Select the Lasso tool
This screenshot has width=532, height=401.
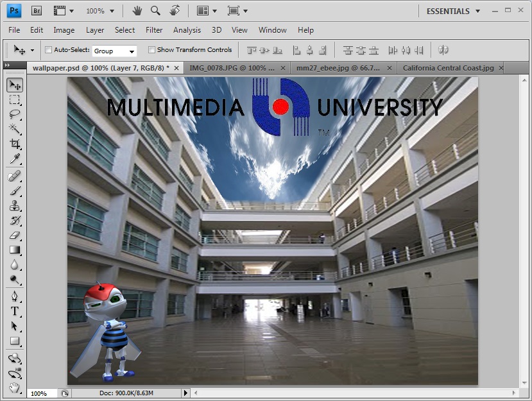click(15, 114)
